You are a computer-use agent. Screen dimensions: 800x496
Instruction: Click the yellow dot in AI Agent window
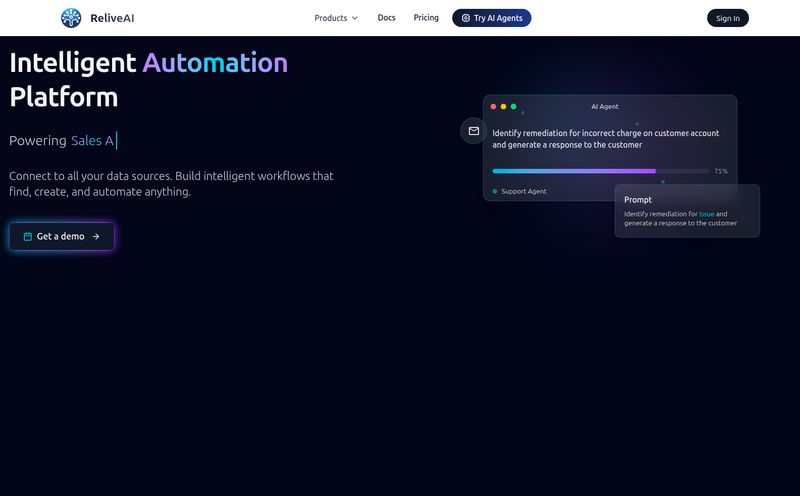pos(504,107)
